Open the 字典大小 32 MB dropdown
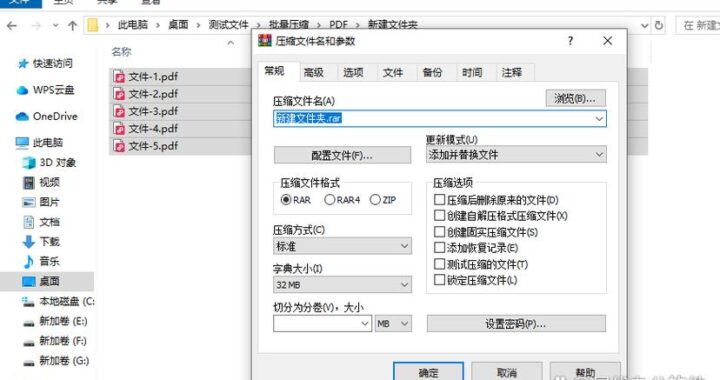Screen dimensions: 720x380 tap(342, 285)
